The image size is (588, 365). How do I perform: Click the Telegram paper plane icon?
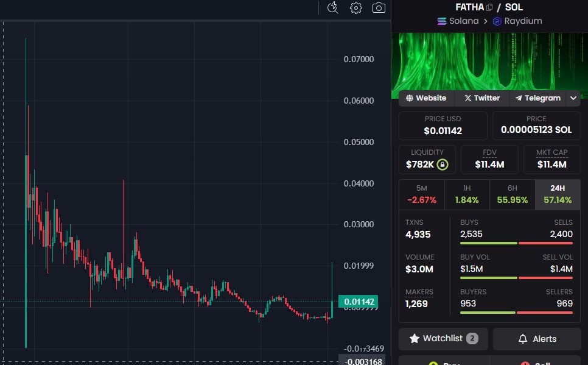click(x=519, y=98)
